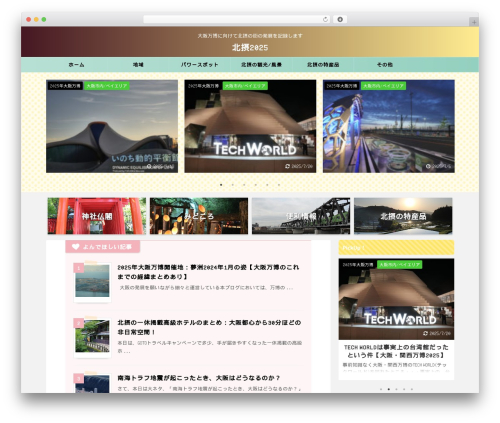Open article 北摂の一休掲載高級ホテルのまとめ
Screen dimensions: 500x423
pos(209,327)
